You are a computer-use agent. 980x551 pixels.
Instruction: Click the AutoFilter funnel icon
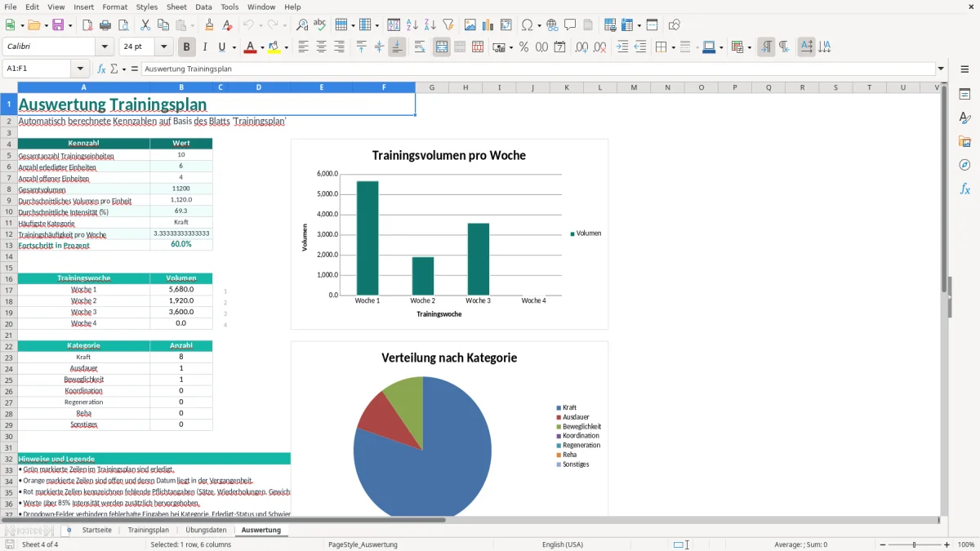(448, 25)
